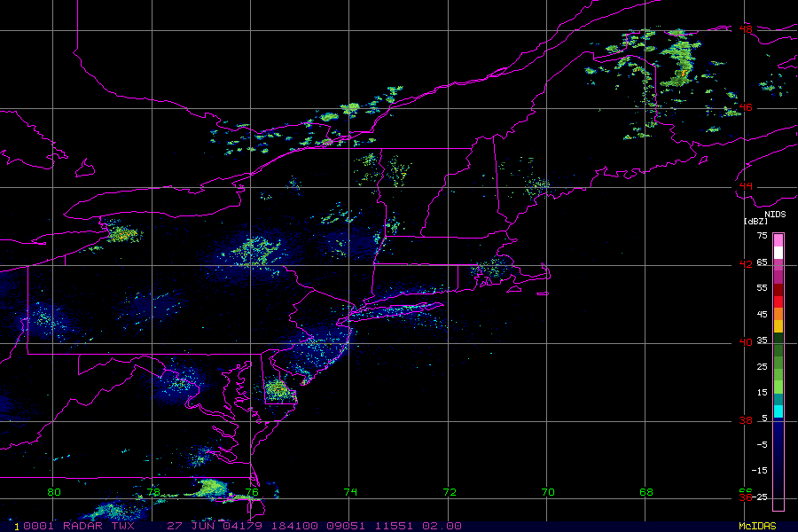Click the 0001 field in the status line
Screen dimensions: 798x532
[x=38, y=526]
